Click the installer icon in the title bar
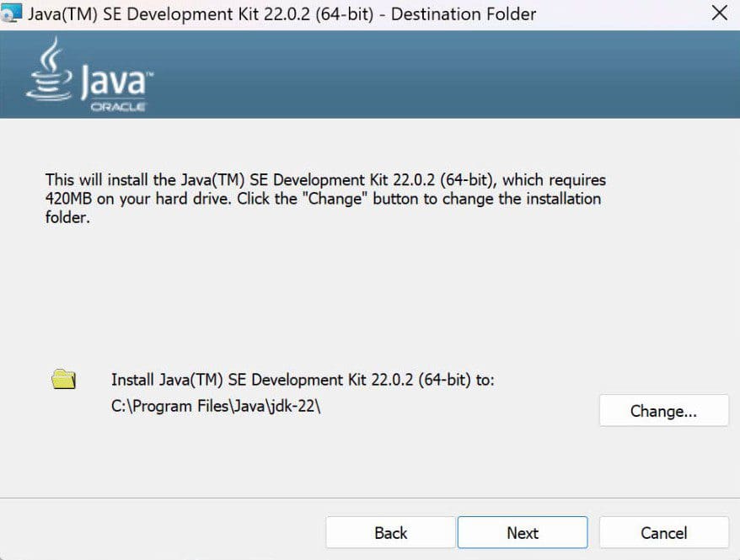Image resolution: width=740 pixels, height=560 pixels. (x=13, y=13)
